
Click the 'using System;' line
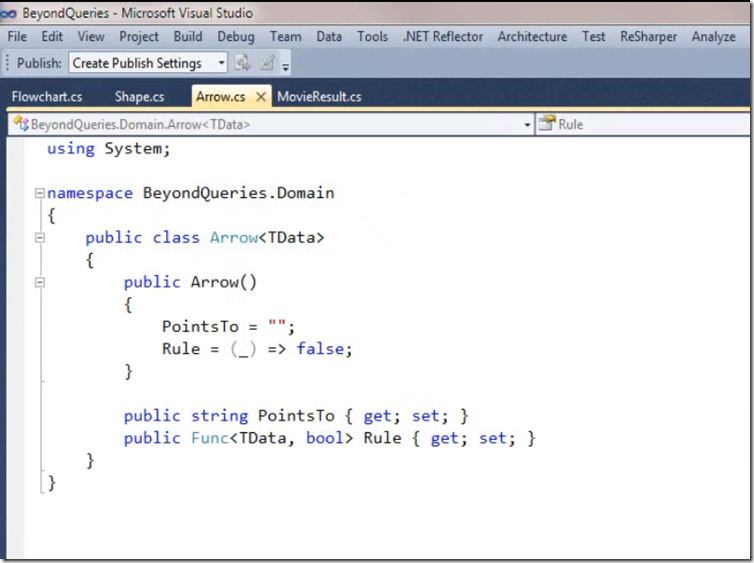[x=109, y=149]
